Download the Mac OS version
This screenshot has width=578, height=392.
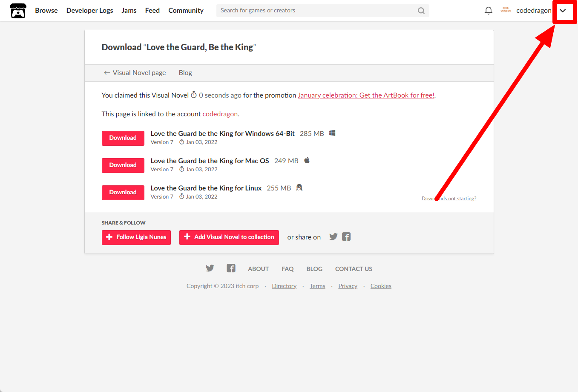[123, 165]
